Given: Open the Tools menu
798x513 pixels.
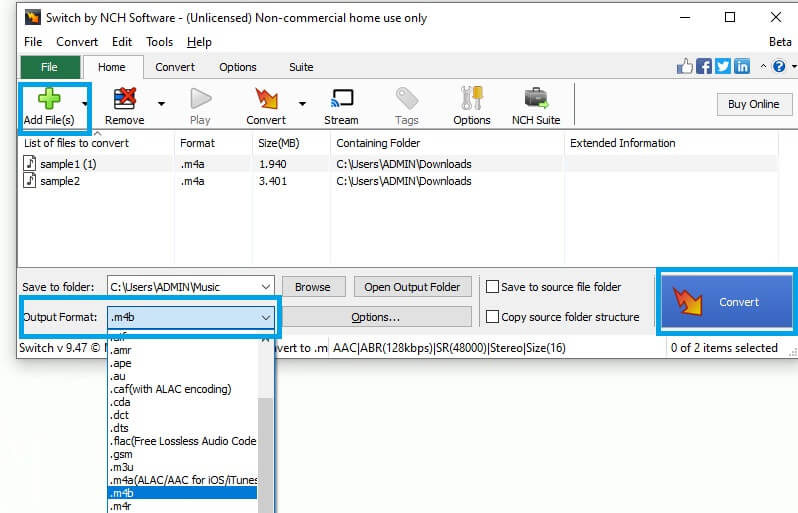Looking at the screenshot, I should point(159,42).
